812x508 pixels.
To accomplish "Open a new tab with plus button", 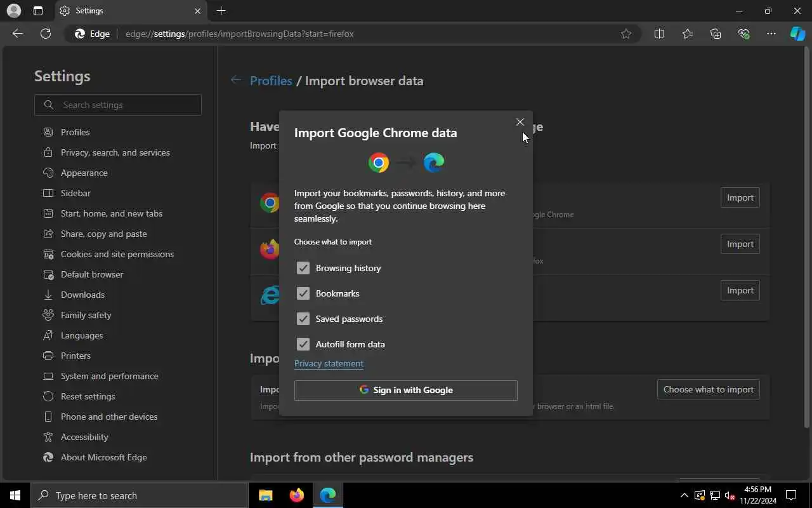I will (221, 11).
